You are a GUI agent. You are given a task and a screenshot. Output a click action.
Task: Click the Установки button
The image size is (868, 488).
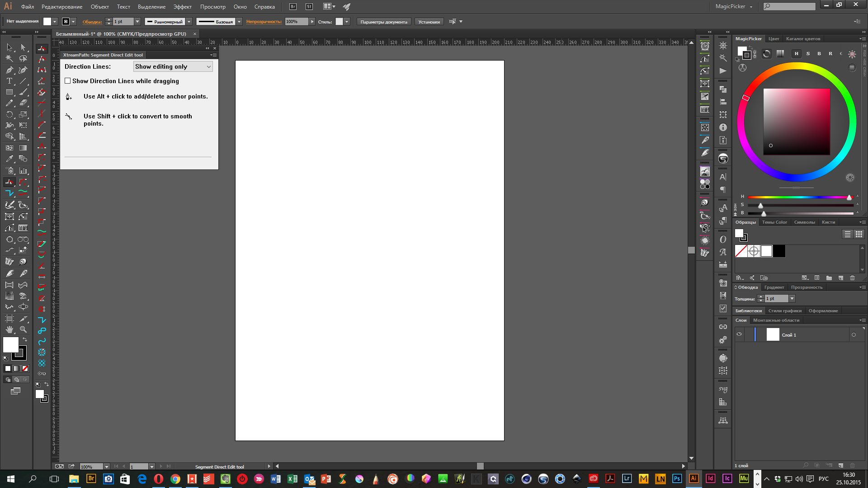click(x=429, y=22)
